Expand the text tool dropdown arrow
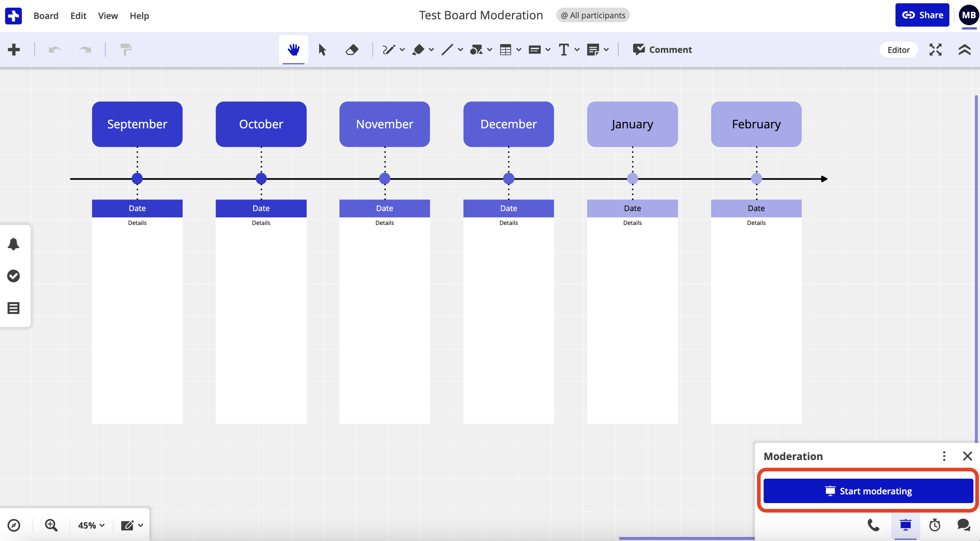The width and height of the screenshot is (980, 541). (577, 50)
